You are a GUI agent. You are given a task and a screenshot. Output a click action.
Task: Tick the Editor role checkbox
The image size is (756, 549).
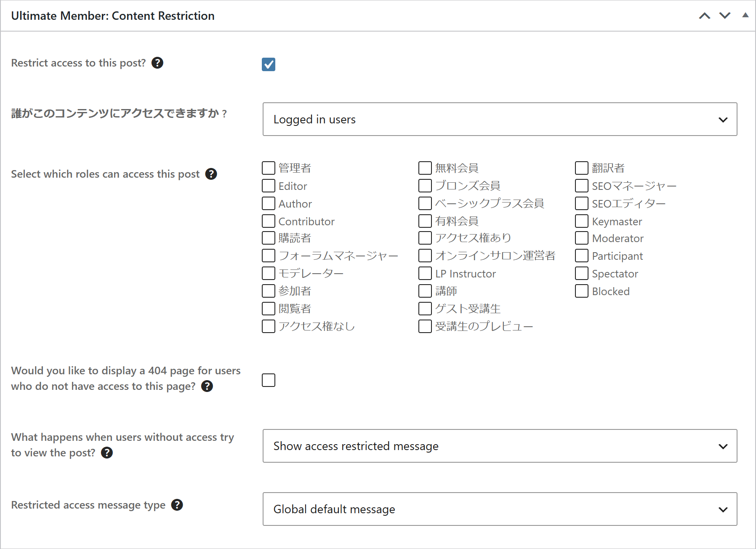pos(269,186)
